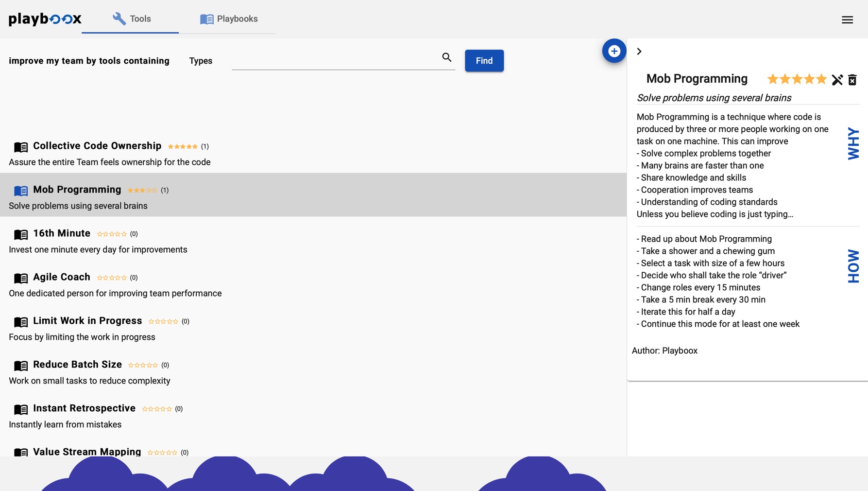The width and height of the screenshot is (868, 491).
Task: Click the blue add tool plus button
Action: (614, 51)
